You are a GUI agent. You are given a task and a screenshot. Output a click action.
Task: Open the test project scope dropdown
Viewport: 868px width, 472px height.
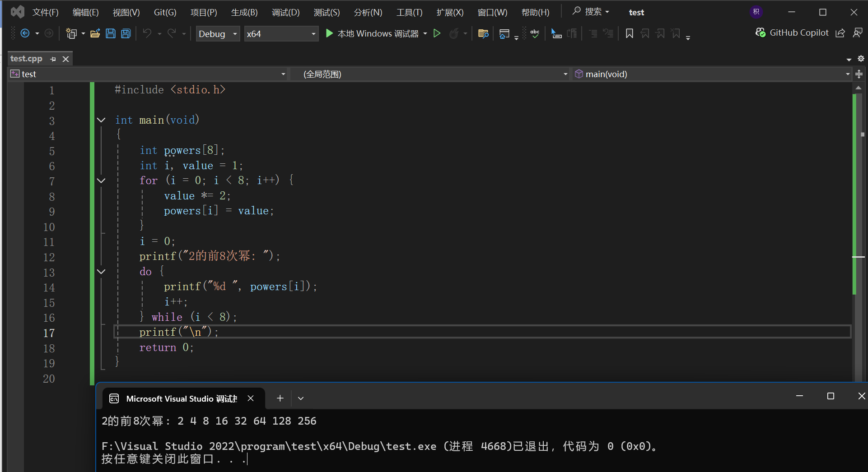tap(148, 74)
